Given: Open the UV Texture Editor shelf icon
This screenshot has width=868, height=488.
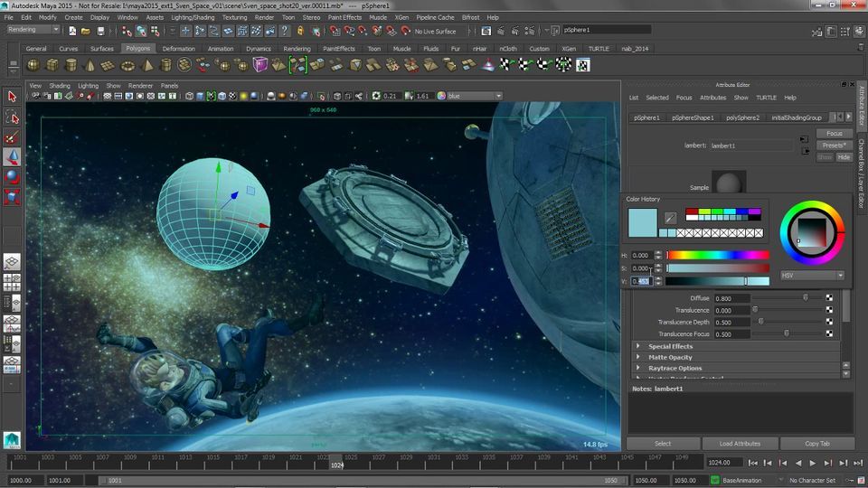Looking at the screenshot, I should pos(582,65).
